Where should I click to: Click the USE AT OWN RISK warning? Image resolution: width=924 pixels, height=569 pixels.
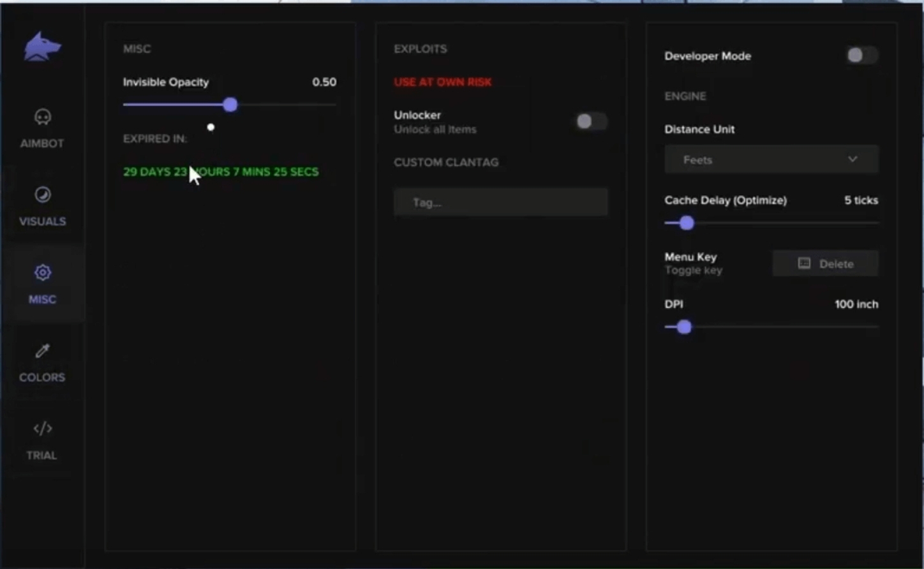tap(442, 82)
